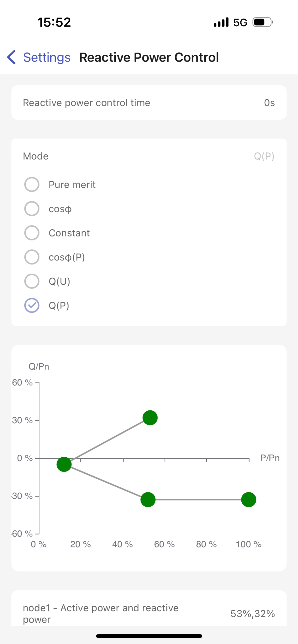Image resolution: width=298 pixels, height=644 pixels.
Task: Tap the battery status icon
Action: pyautogui.click(x=263, y=22)
